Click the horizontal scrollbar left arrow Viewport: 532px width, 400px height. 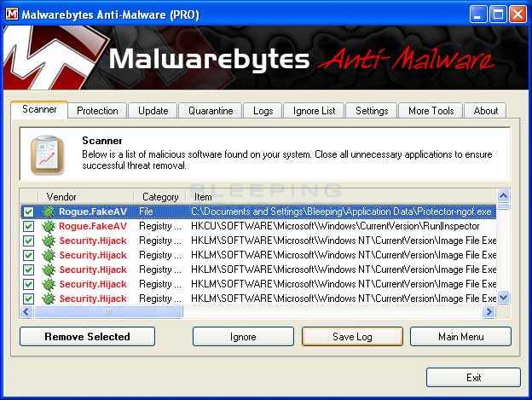[26, 311]
